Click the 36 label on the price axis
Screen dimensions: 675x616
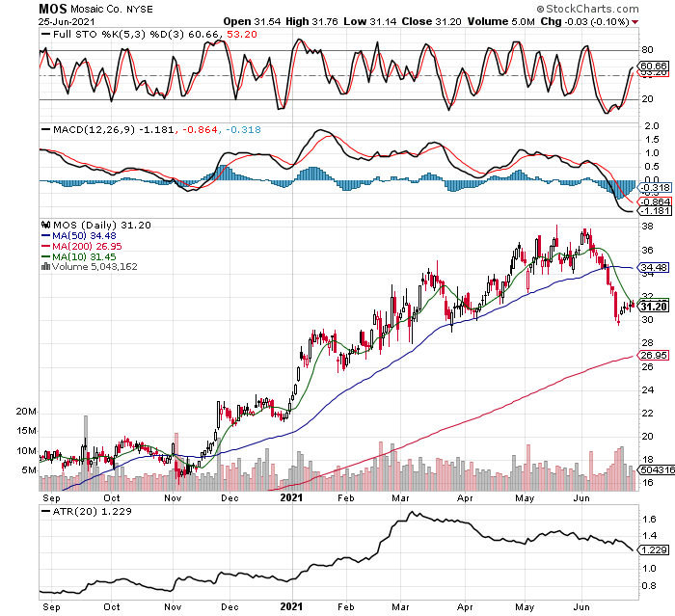point(647,251)
